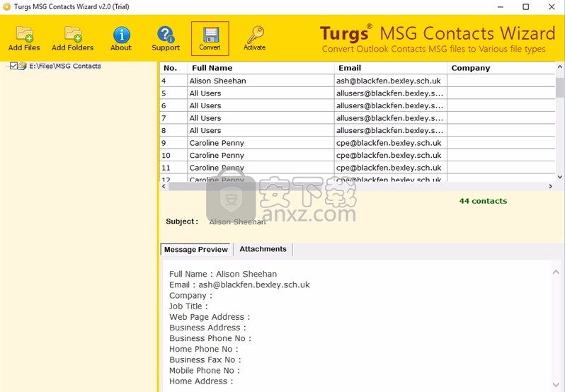Sort by the Email column header
565x392 pixels.
(391, 68)
